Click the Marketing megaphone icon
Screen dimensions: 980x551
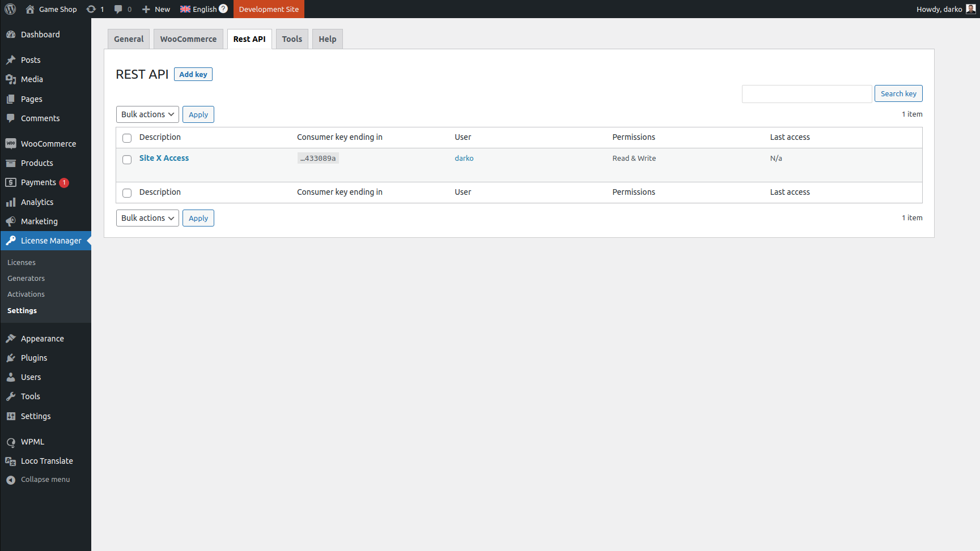pyautogui.click(x=11, y=221)
